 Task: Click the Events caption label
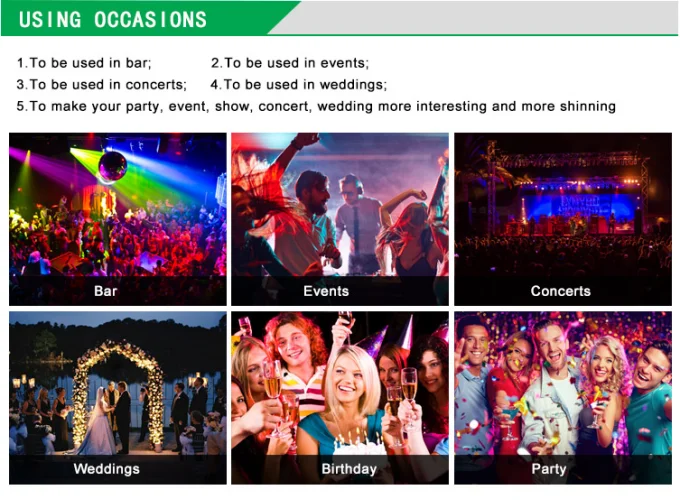pos(326,291)
